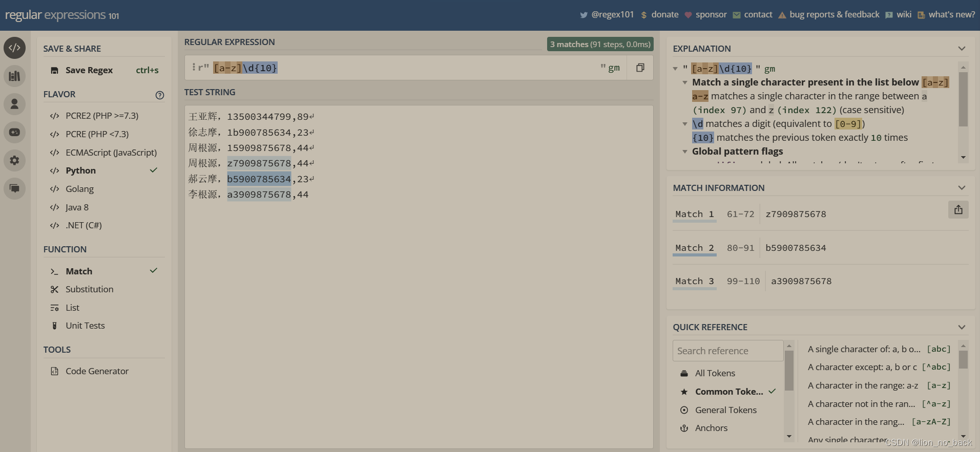This screenshot has width=980, height=452.
Task: Click the donate dollar icon
Action: (x=644, y=15)
